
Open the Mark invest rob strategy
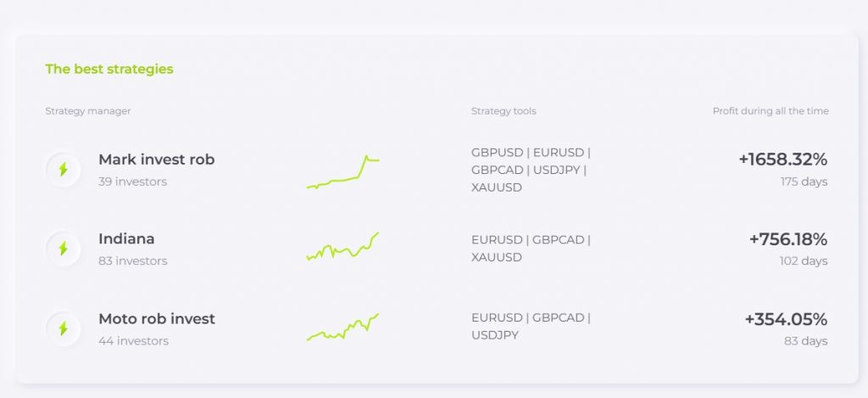point(157,160)
